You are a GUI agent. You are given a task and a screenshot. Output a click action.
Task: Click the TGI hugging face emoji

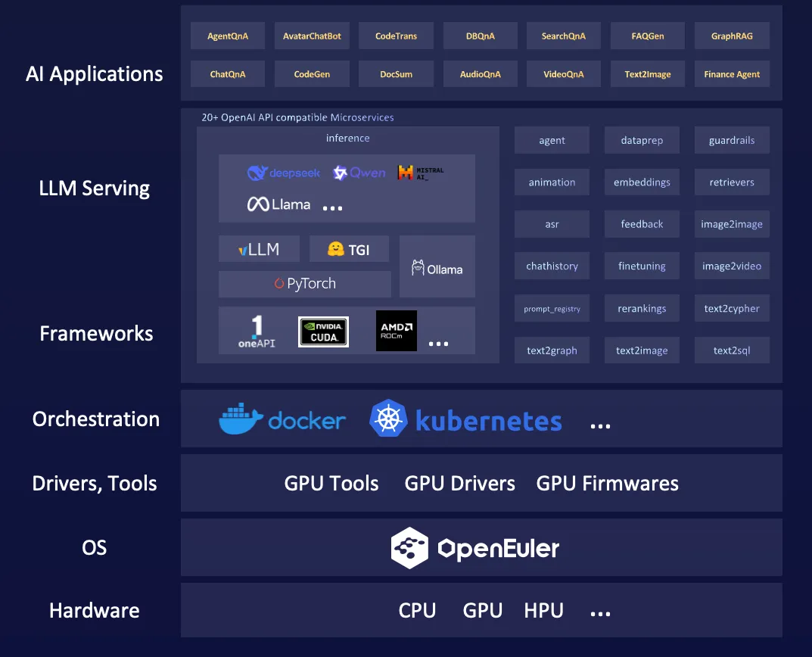click(336, 249)
